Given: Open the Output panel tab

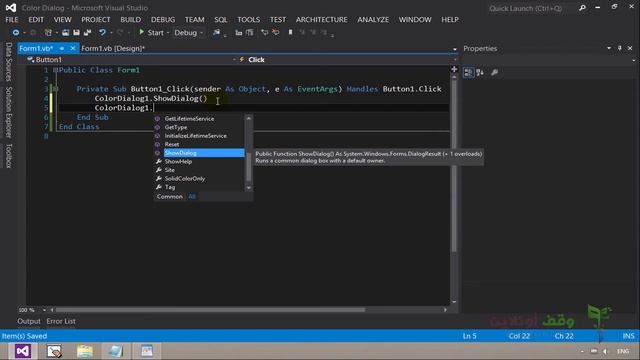Looking at the screenshot, I should 29,321.
